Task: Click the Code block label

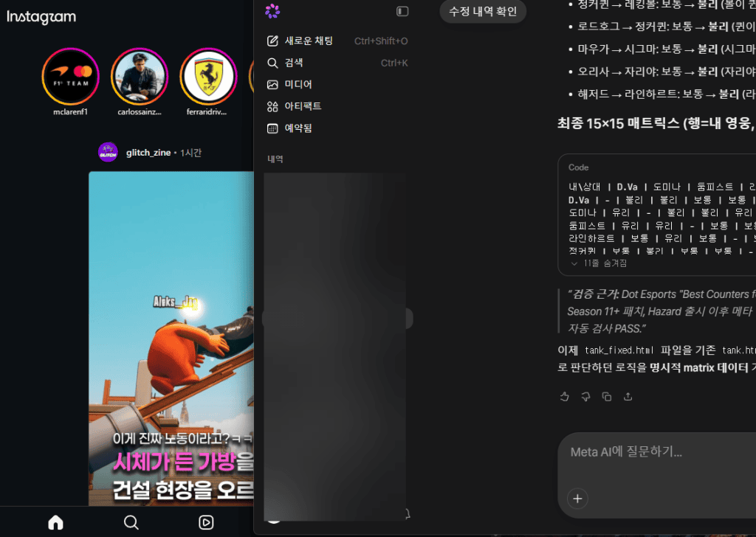Action: [579, 167]
